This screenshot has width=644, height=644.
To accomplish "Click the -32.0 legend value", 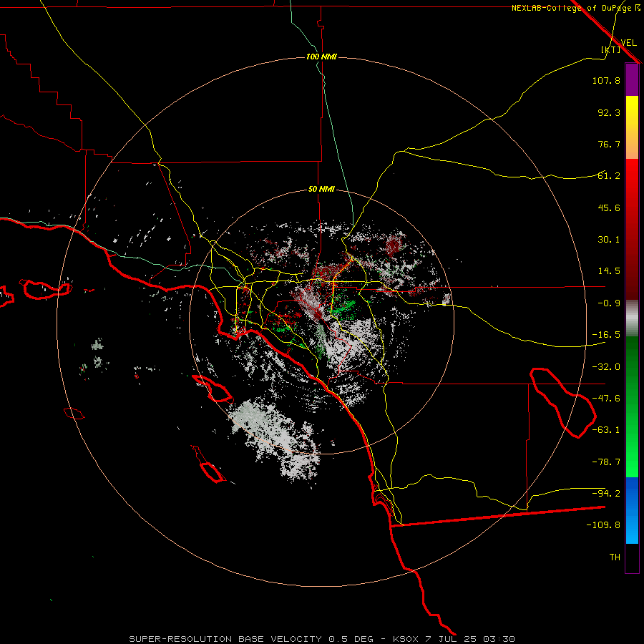I will pyautogui.click(x=606, y=367).
